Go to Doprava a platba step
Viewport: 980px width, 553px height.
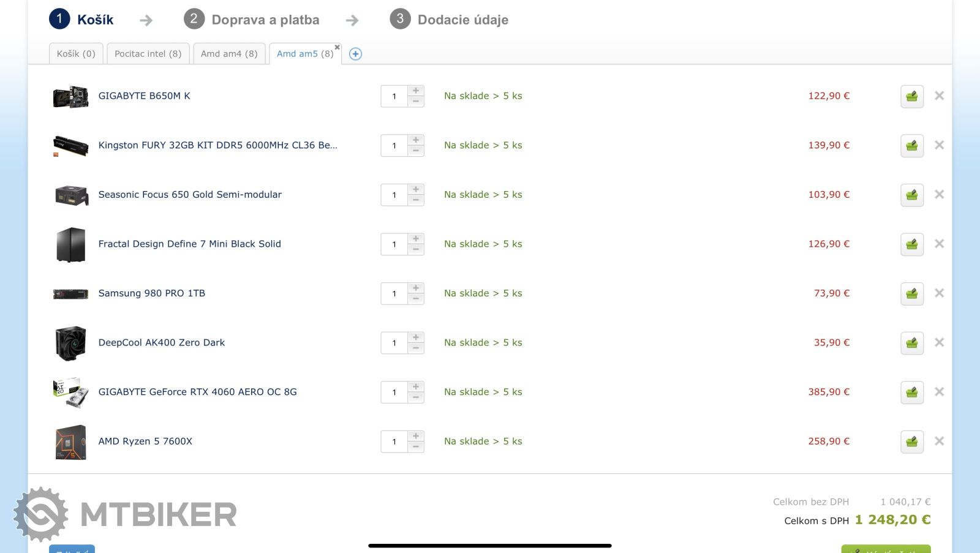coord(265,20)
